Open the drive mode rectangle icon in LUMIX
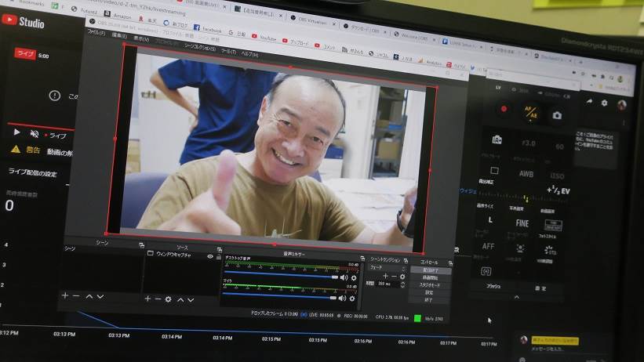 (x=494, y=170)
